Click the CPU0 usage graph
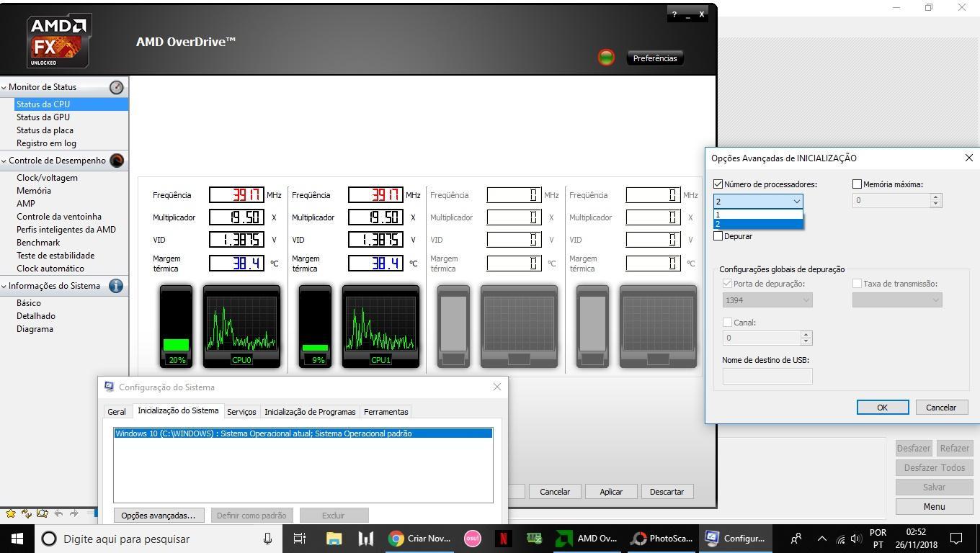The image size is (980, 553). (241, 326)
